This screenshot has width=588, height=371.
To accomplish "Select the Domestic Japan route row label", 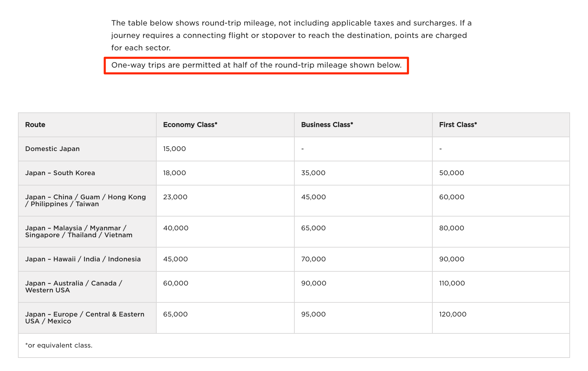I will 52,149.
